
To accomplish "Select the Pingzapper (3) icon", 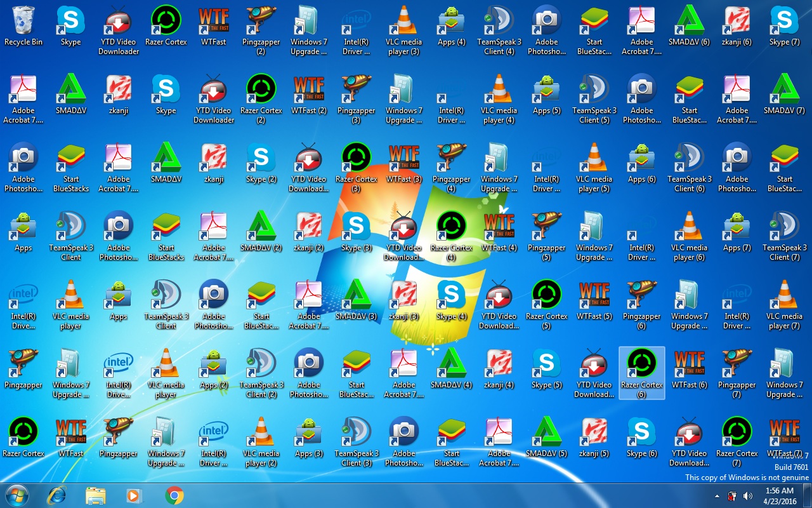I will (357, 99).
